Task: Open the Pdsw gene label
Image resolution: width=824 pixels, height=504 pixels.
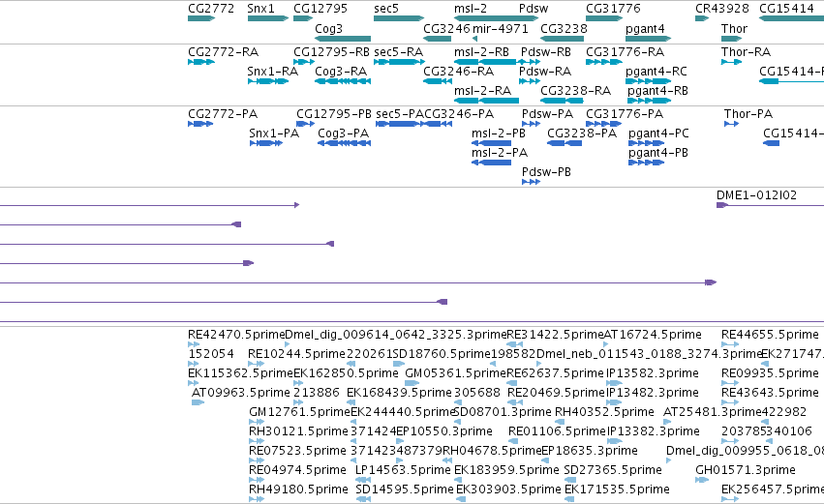Action: 534,9
